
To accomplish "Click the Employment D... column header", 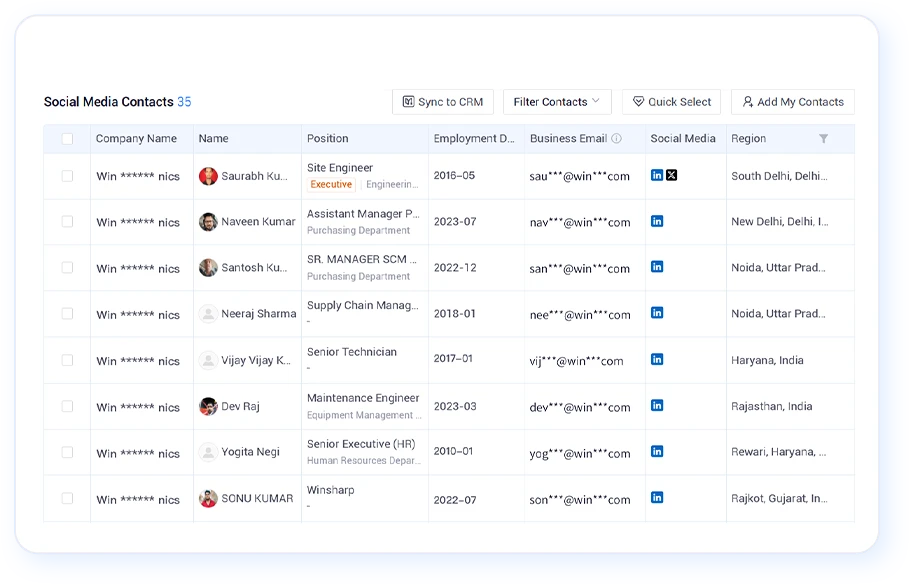I will 474,138.
